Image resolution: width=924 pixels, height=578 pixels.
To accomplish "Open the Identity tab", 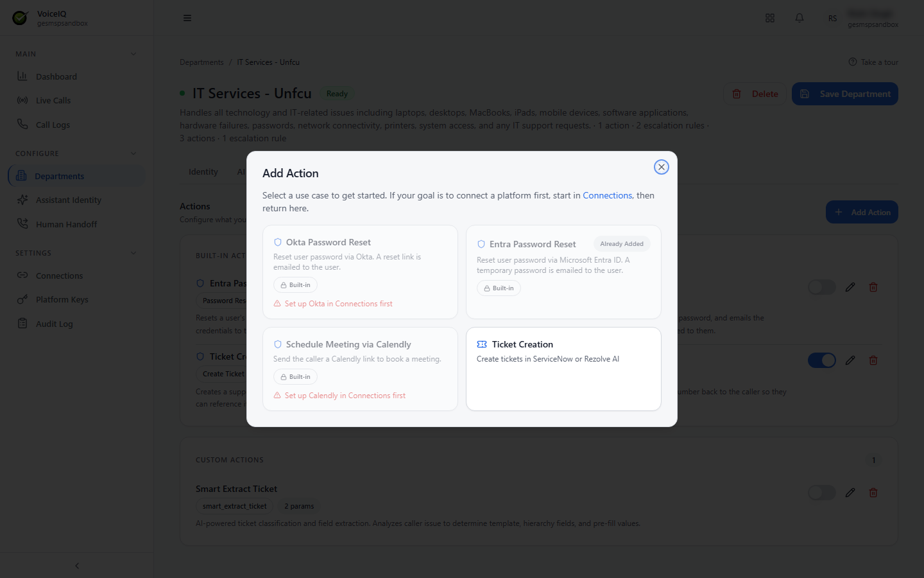I will (203, 171).
